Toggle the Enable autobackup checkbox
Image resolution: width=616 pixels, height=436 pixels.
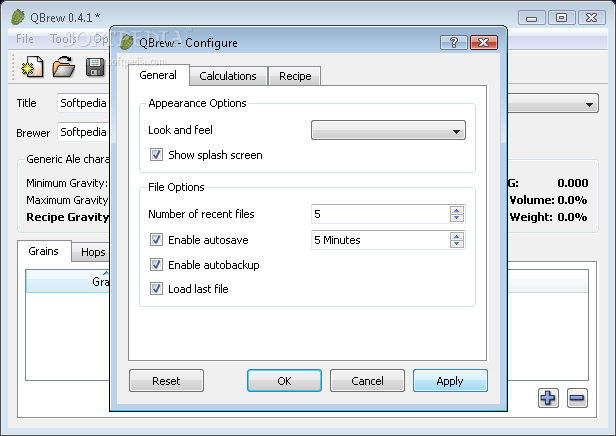(x=156, y=265)
